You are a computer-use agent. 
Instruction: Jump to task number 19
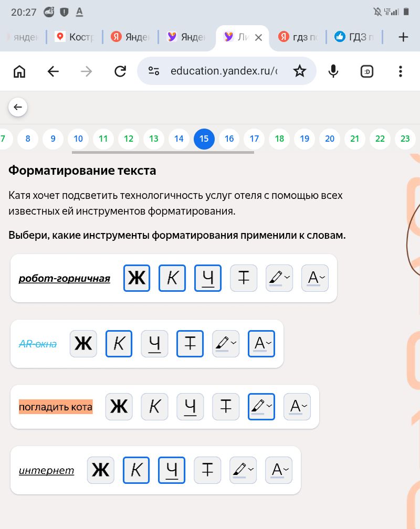(304, 139)
